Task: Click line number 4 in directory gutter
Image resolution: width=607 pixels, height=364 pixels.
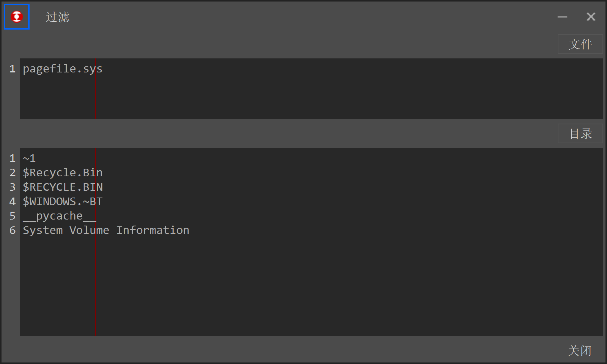Action: [13, 202]
